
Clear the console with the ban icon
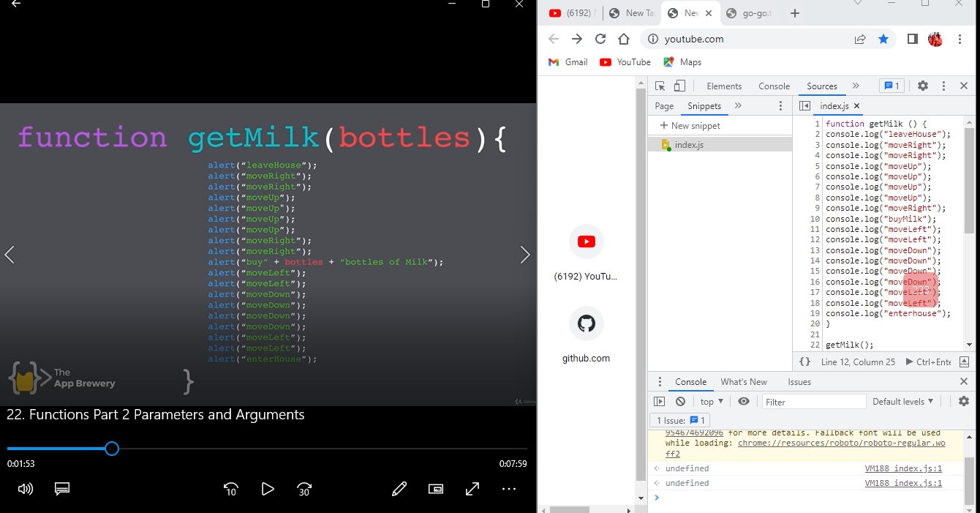point(680,402)
